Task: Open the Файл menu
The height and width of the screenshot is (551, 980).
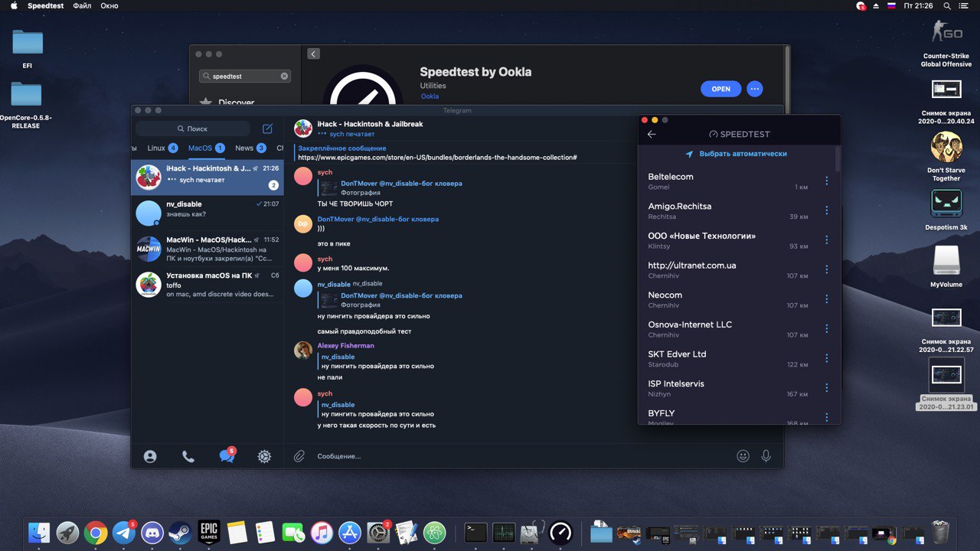Action: click(x=82, y=5)
